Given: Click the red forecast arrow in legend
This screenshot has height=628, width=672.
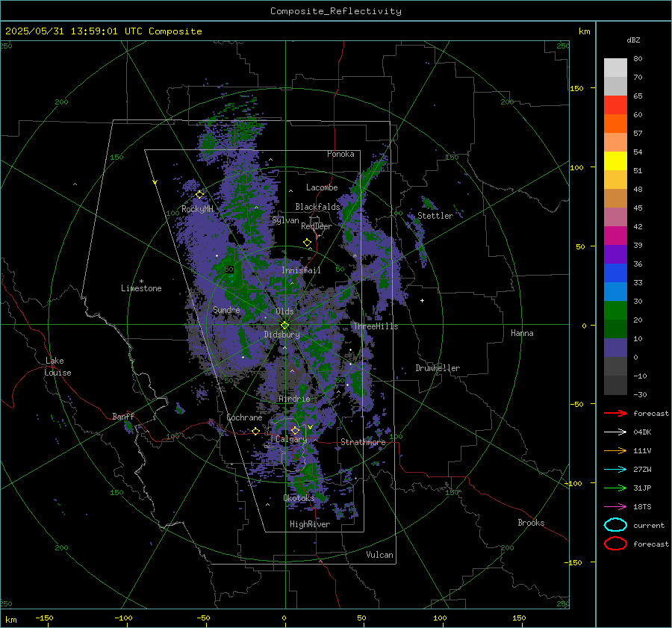Looking at the screenshot, I should tap(615, 413).
